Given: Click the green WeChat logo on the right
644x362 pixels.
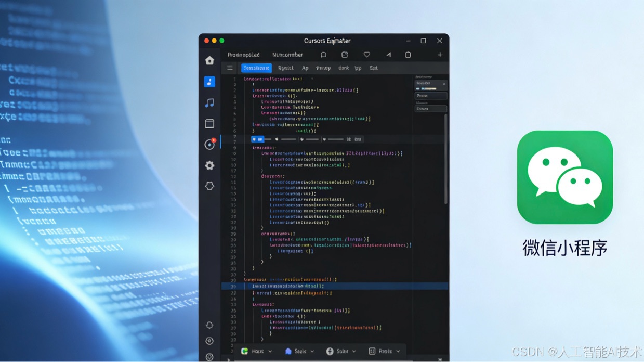Looking at the screenshot, I should point(565,177).
